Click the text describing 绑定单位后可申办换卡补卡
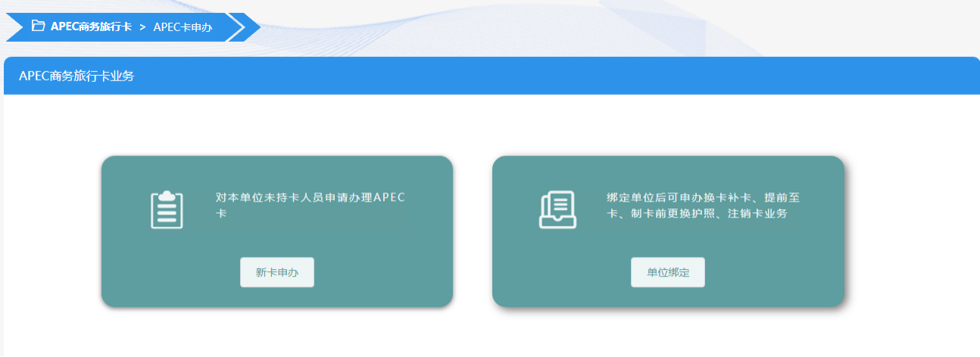This screenshot has height=357, width=980. click(x=703, y=205)
